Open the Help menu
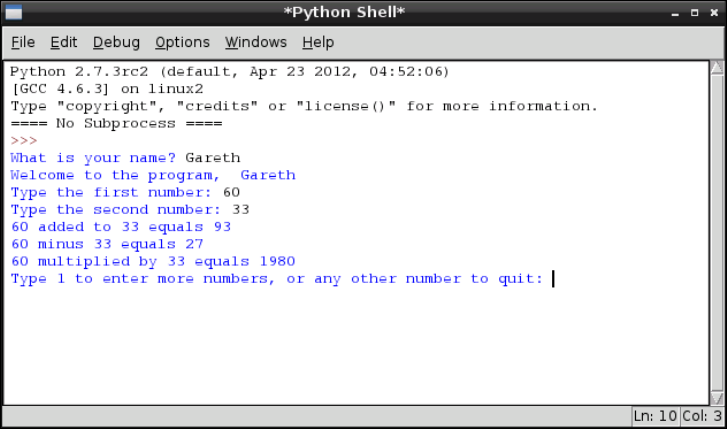 318,42
